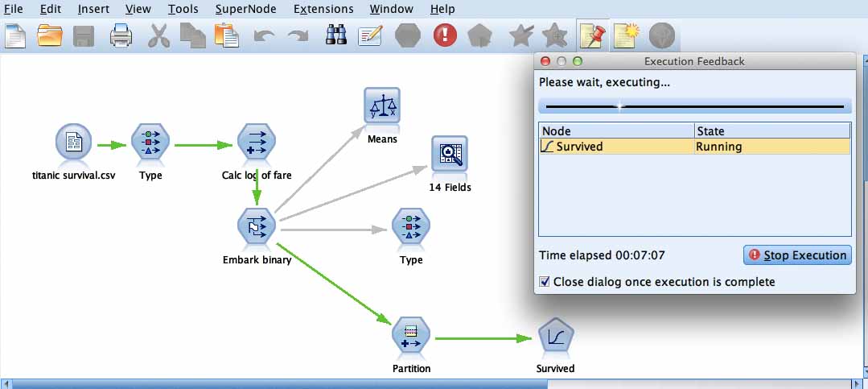Click the State column header
The image size is (868, 389).
point(772,130)
